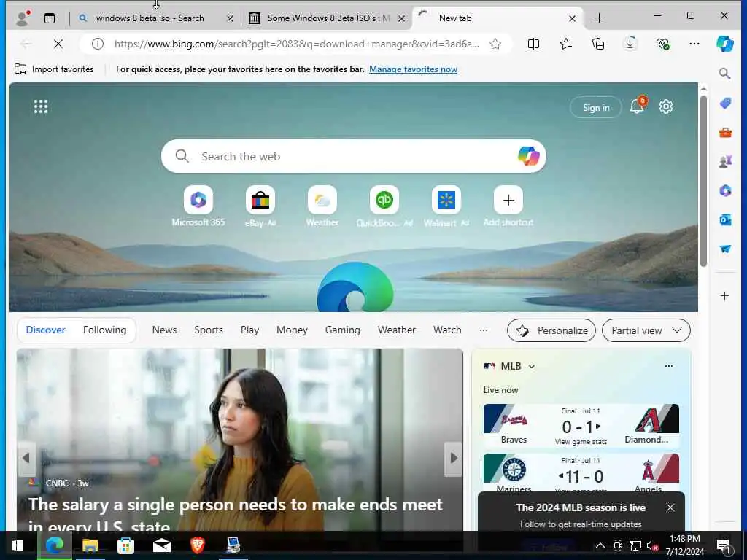Image resolution: width=747 pixels, height=560 pixels.
Task: Dismiss the 2024 MLB season notification
Action: point(670,507)
